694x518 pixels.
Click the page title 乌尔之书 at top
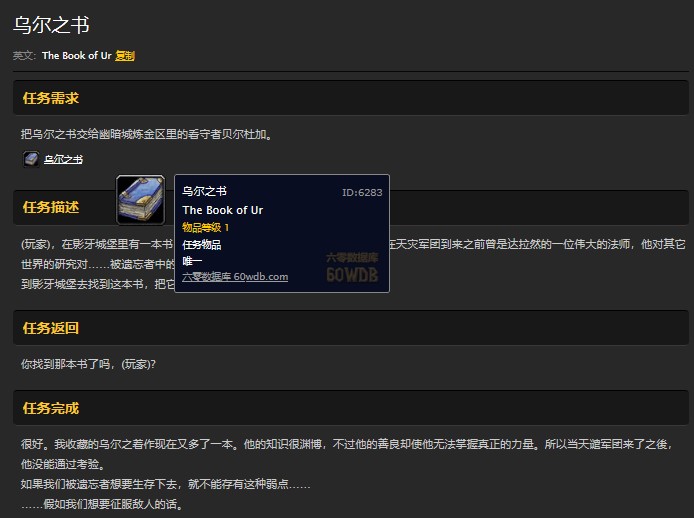[51, 25]
